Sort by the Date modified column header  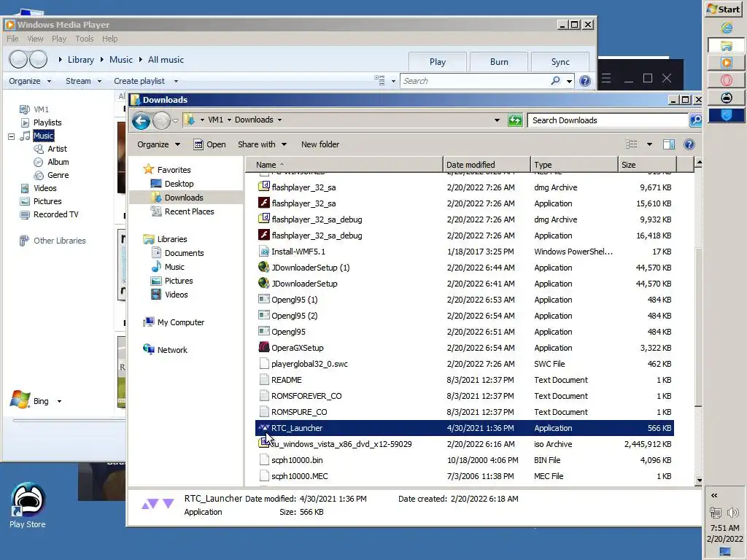[x=487, y=164]
